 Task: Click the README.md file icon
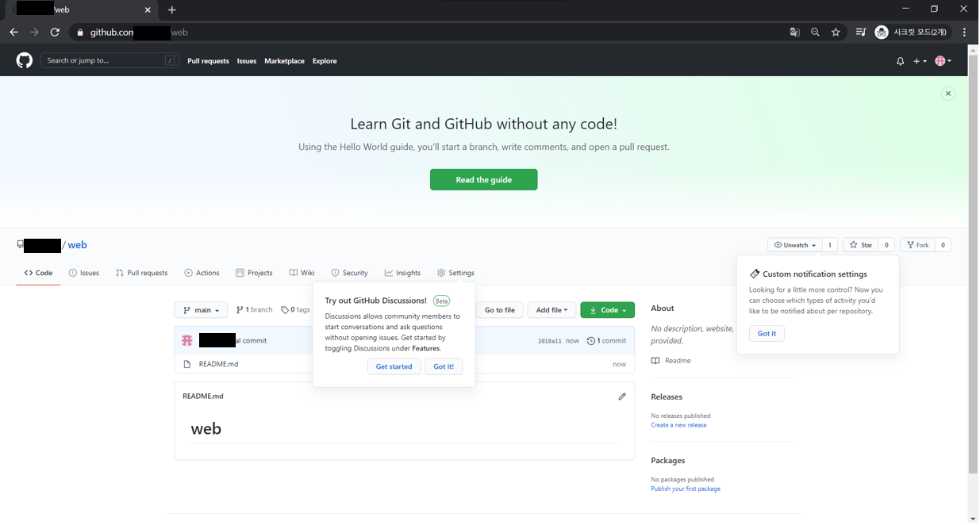[187, 364]
